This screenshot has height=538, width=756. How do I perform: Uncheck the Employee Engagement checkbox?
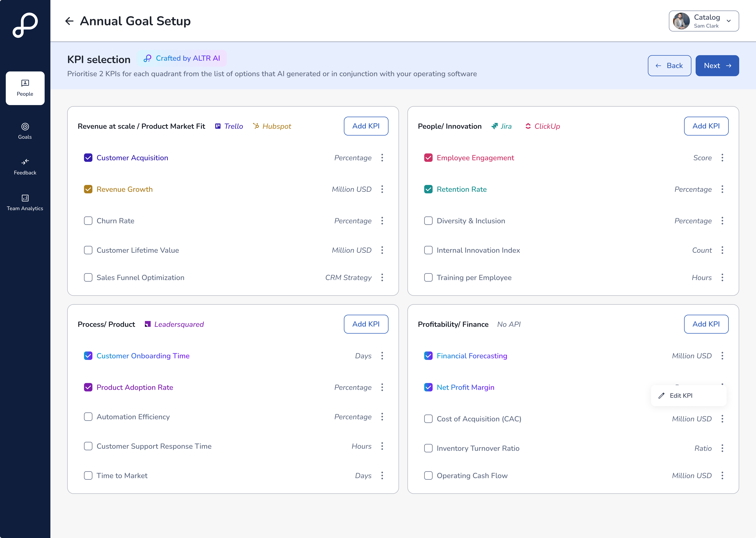pyautogui.click(x=428, y=158)
